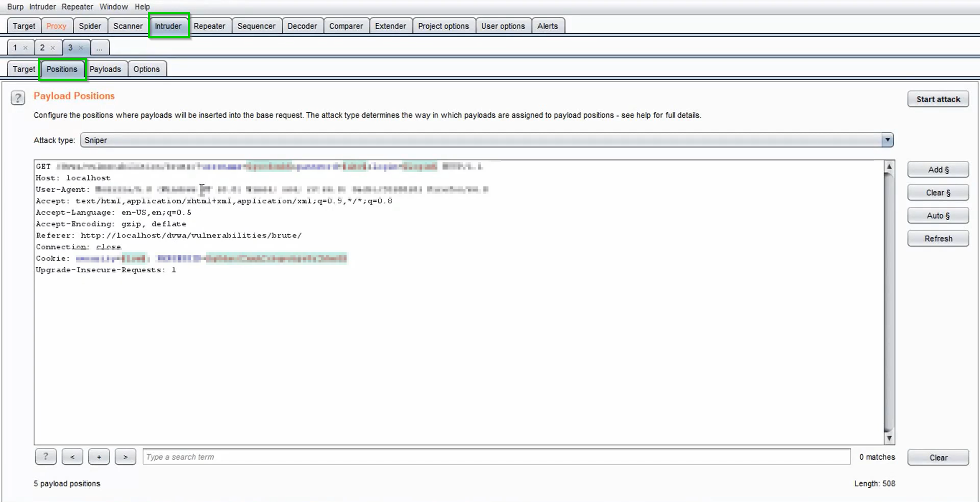Close Intruder attack tab 1

[x=26, y=47]
